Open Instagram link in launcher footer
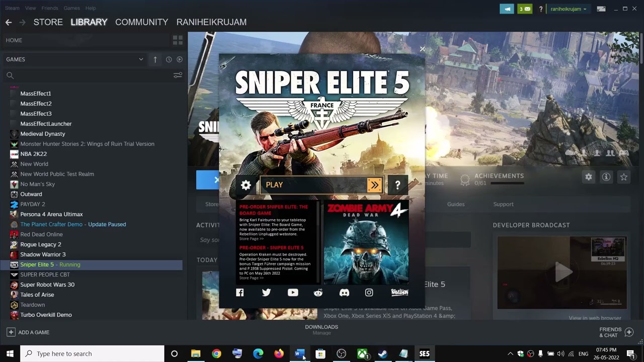644x362 pixels. tap(369, 293)
